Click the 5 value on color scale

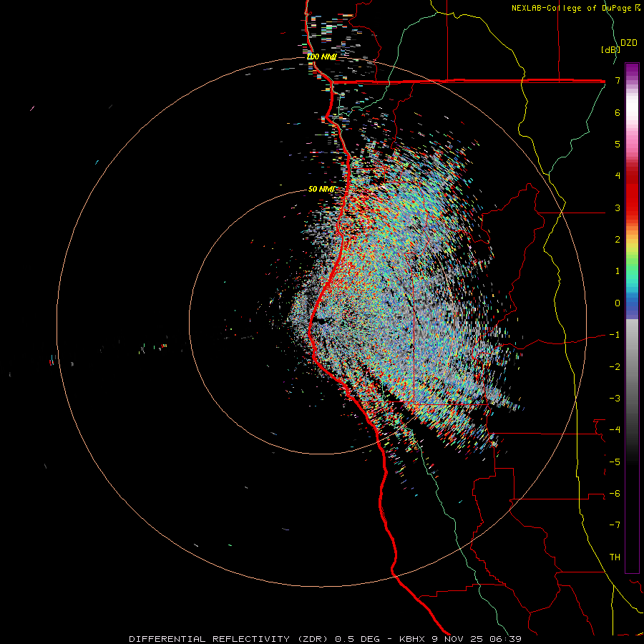pyautogui.click(x=618, y=144)
